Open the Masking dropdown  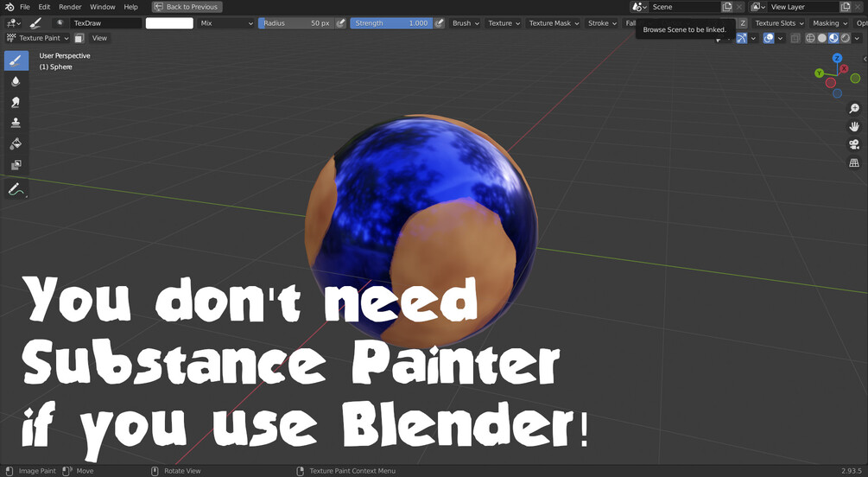click(830, 23)
